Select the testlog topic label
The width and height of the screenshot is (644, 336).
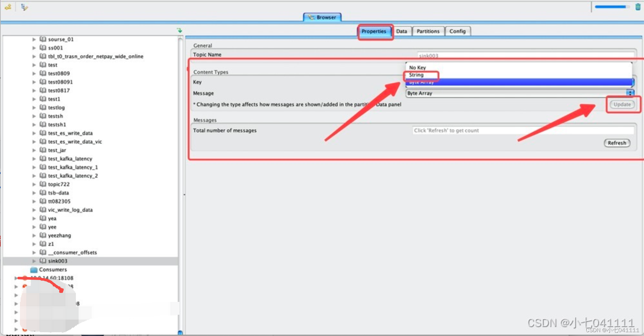[57, 108]
